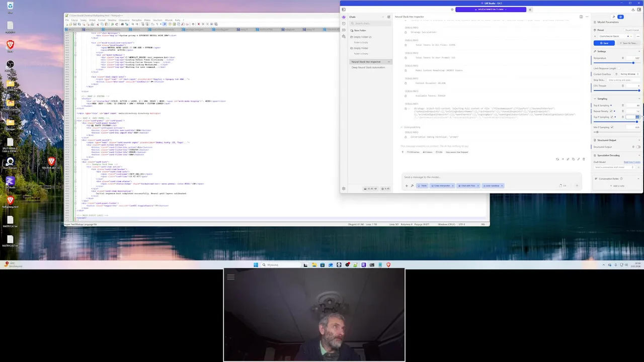This screenshot has height=362, width=644.
Task: Open Context Overflow Rolling Window dropdown
Action: (x=630, y=74)
